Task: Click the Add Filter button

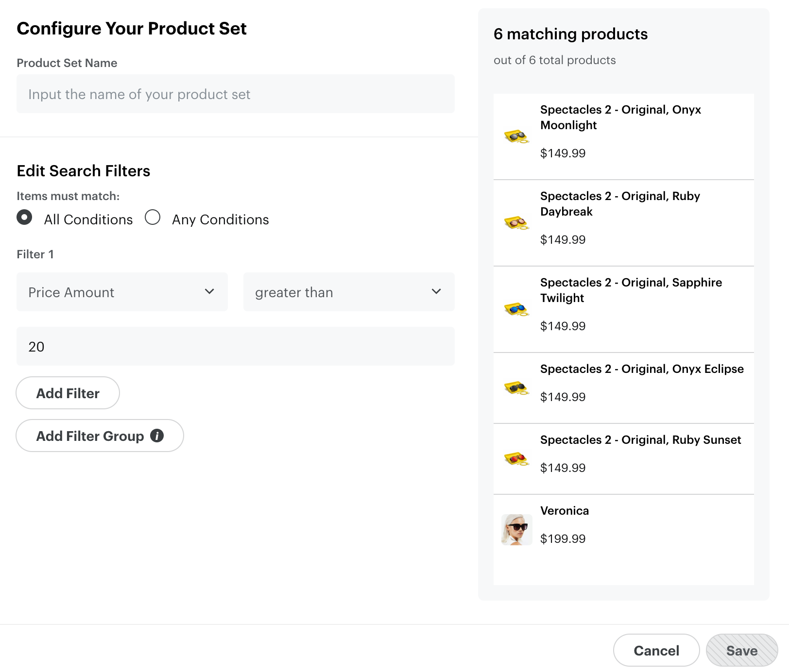Action: (68, 393)
